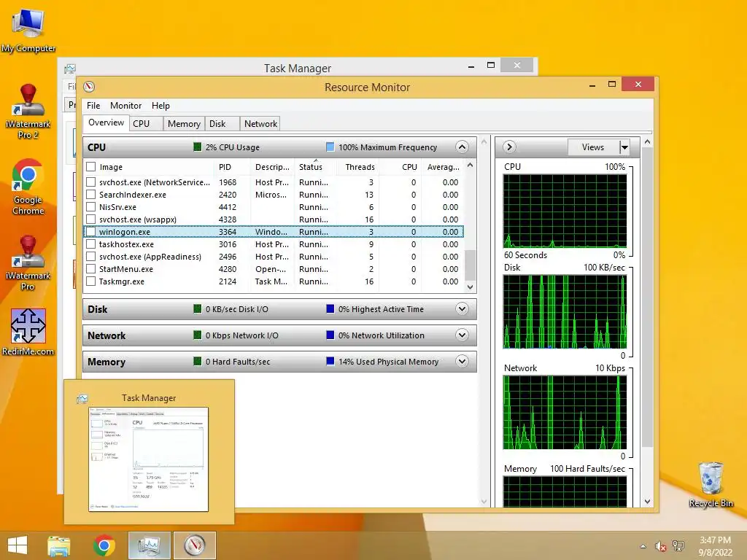The width and height of the screenshot is (747, 560).
Task: Collapse graphs pane with arrow button
Action: click(x=509, y=147)
